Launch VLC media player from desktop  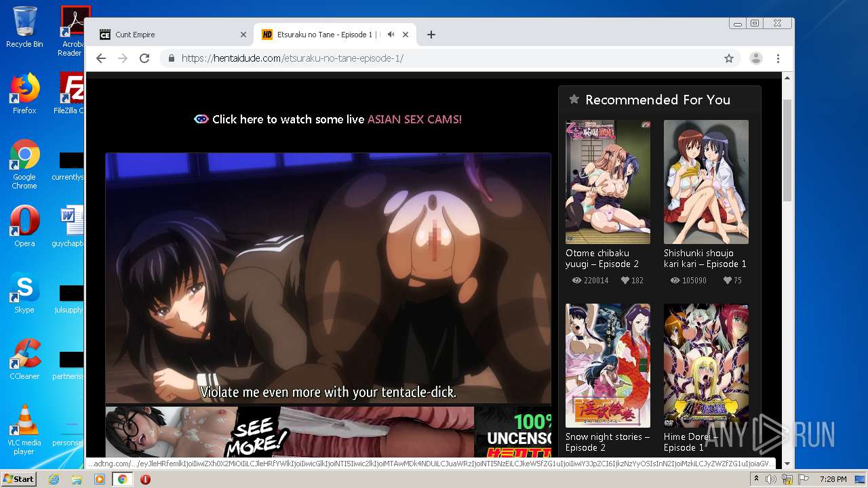(x=24, y=430)
